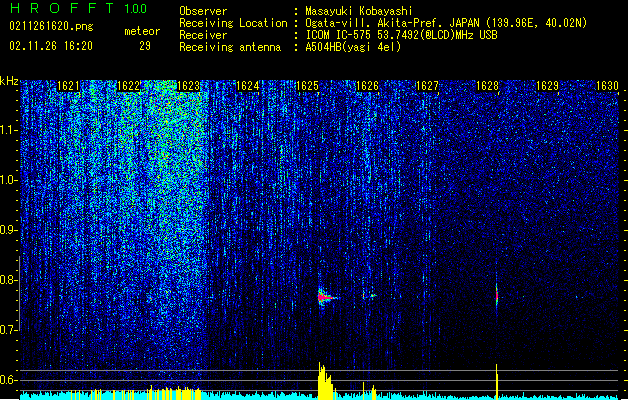Click the 1622 time marker
Image resolution: width=629 pixels, height=400 pixels.
(128, 86)
